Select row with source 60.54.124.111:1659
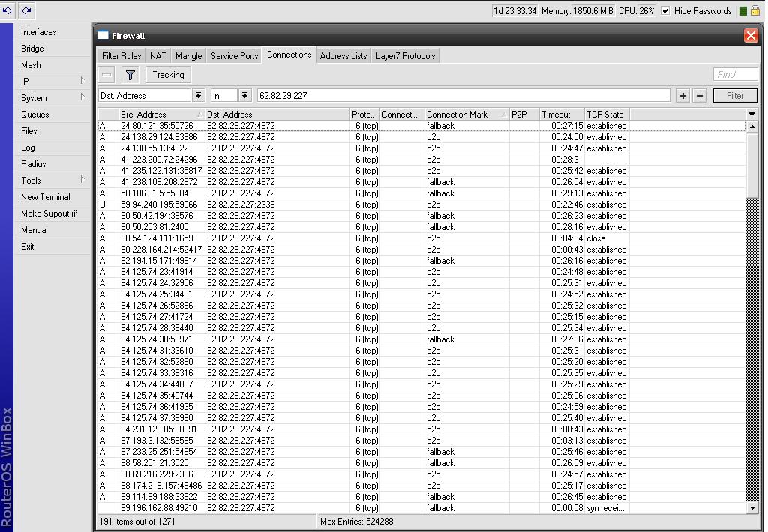The width and height of the screenshot is (768, 532). [421, 238]
